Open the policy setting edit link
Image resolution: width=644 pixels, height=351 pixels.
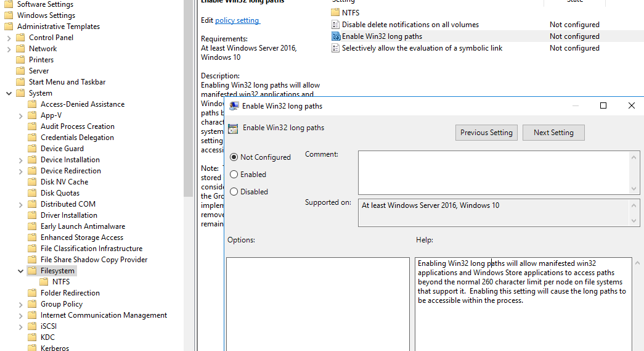237,20
